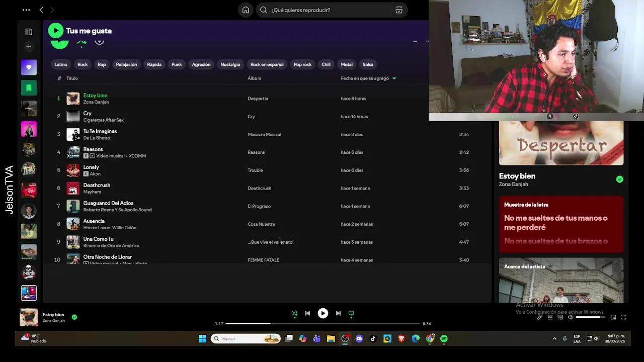Select the Chill filter chip

326,64
